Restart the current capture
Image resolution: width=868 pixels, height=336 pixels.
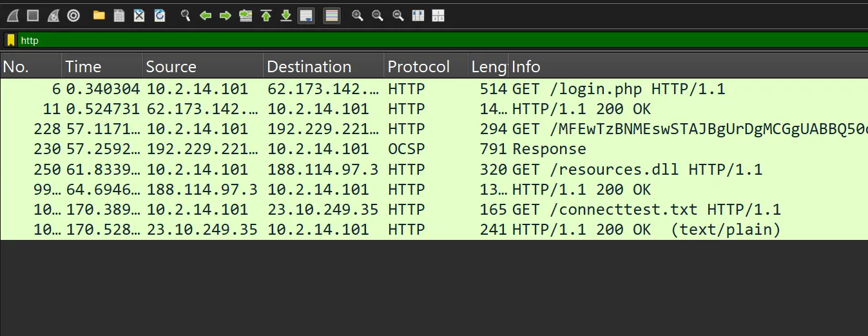click(x=53, y=15)
